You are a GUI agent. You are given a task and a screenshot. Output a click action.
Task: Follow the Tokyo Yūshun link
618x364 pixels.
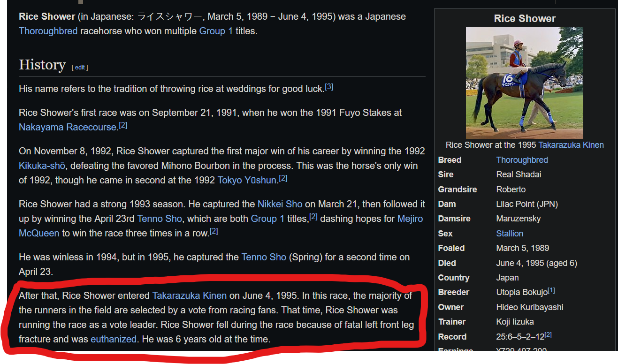tap(247, 180)
